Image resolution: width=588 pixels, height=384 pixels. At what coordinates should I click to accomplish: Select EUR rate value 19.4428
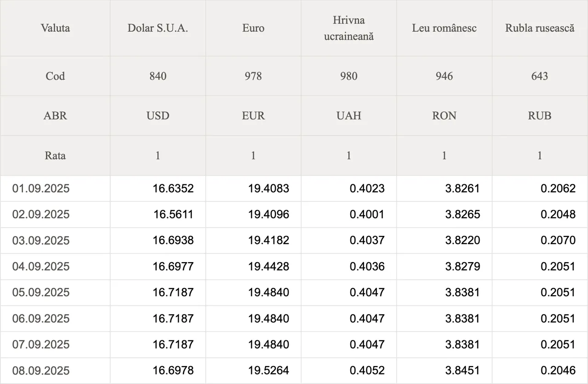point(269,267)
